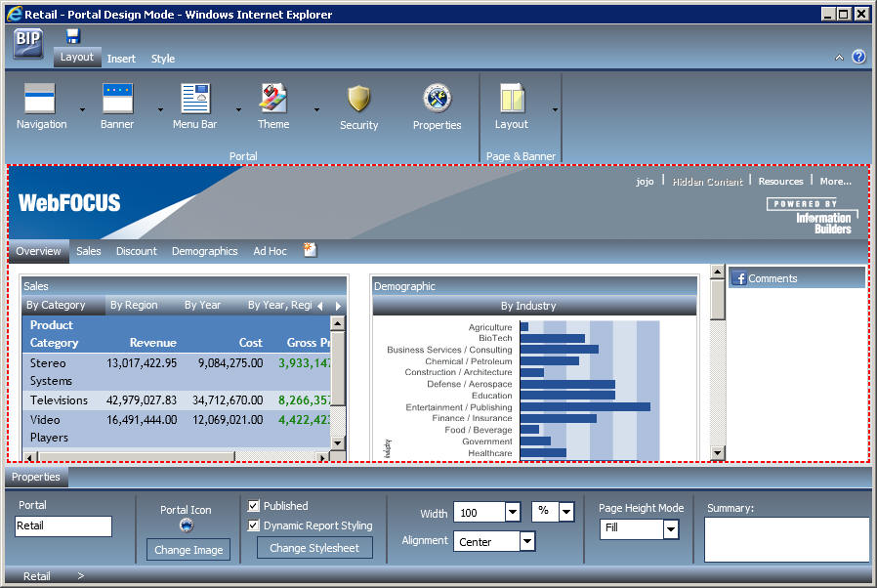This screenshot has height=588, width=877.
Task: Click the page vertical scrollbar thumb
Action: point(718,299)
